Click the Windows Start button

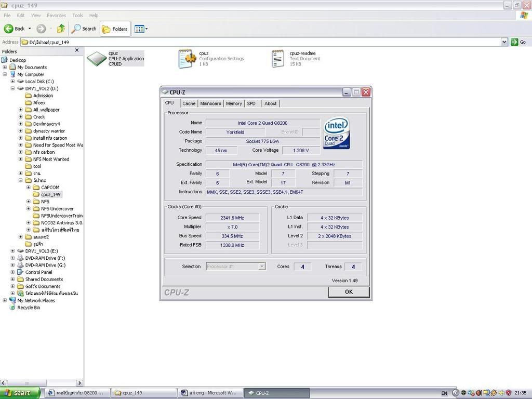pos(20,393)
